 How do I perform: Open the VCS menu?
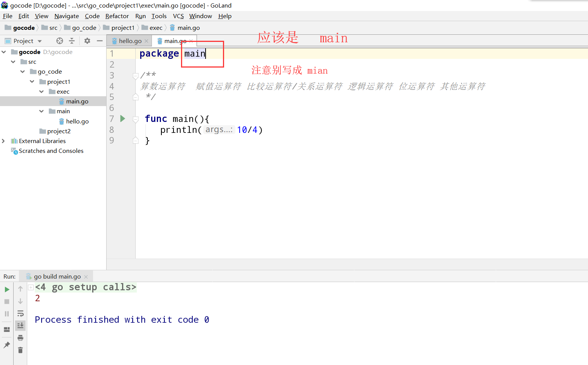click(178, 16)
